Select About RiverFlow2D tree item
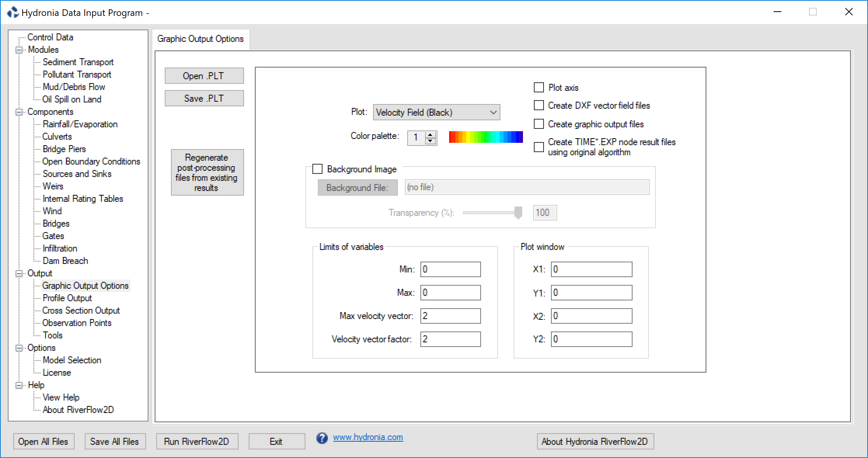The height and width of the screenshot is (458, 868). click(x=78, y=410)
